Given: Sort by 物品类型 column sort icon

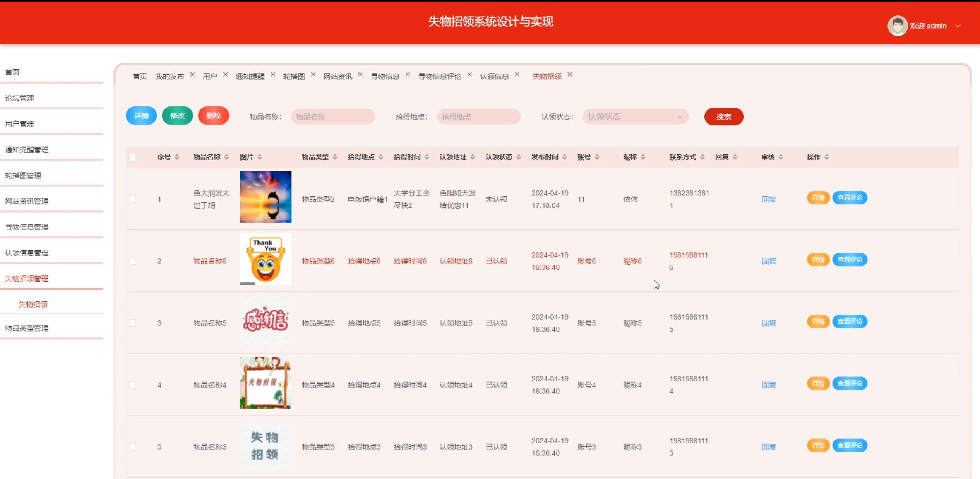Looking at the screenshot, I should pos(335,157).
